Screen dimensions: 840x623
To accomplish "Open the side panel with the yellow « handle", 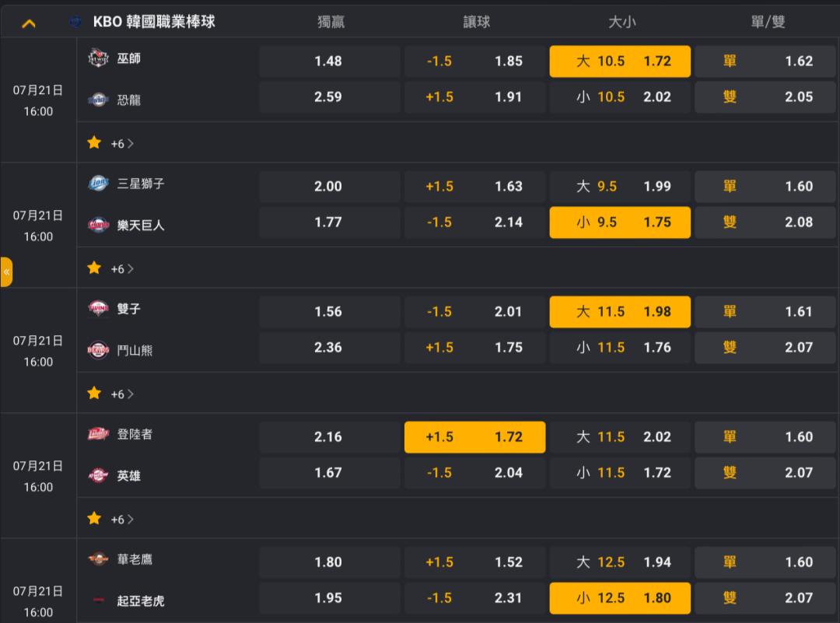I will (6, 272).
